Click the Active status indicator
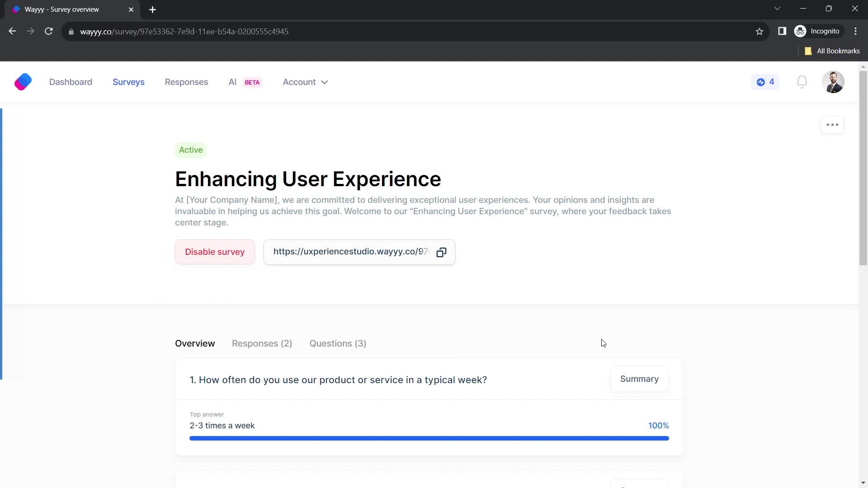The image size is (868, 488). 191,150
